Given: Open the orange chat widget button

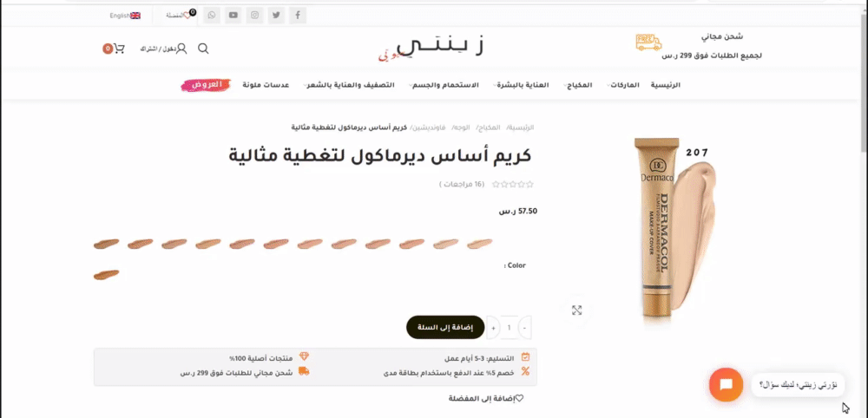Looking at the screenshot, I should (x=726, y=384).
